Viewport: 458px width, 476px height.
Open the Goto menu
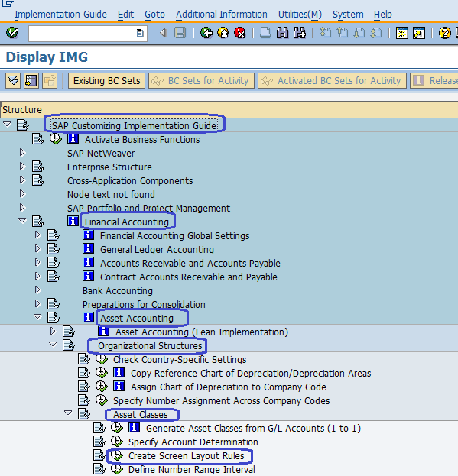154,15
